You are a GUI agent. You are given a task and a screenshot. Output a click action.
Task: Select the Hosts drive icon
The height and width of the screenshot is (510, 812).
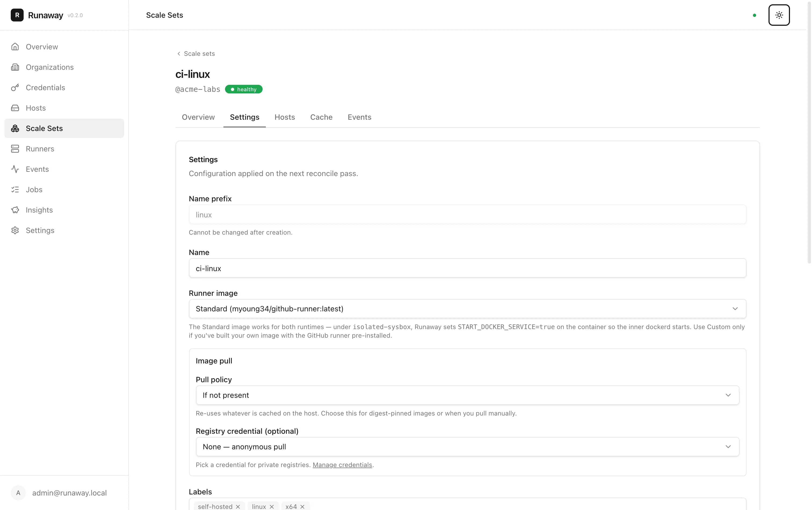click(x=15, y=108)
